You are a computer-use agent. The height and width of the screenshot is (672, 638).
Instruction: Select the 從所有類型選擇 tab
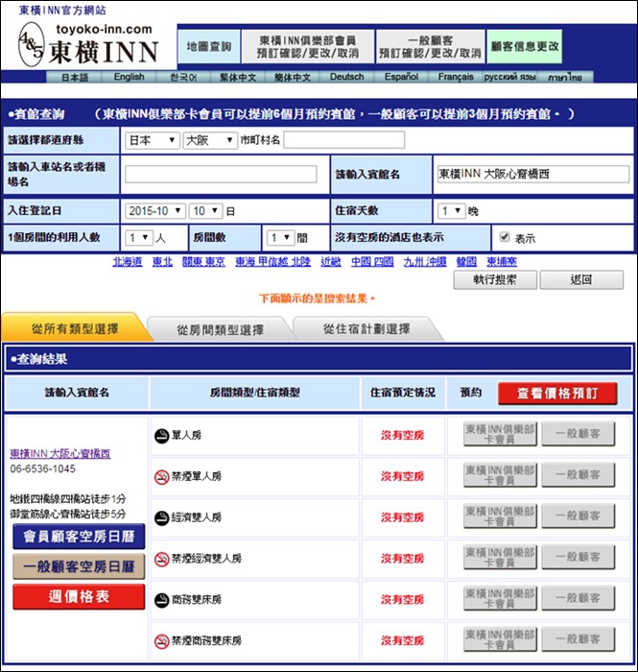75,328
